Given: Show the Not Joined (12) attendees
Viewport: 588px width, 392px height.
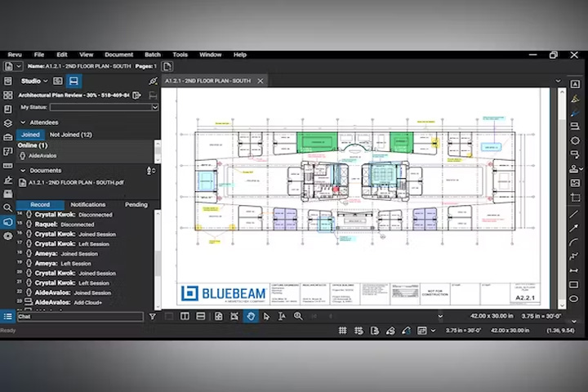Looking at the screenshot, I should (x=71, y=135).
